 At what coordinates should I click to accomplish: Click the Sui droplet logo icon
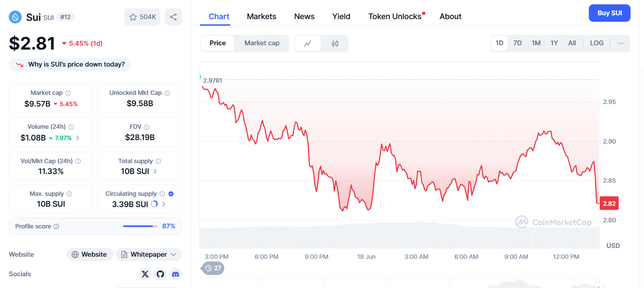[x=15, y=17]
